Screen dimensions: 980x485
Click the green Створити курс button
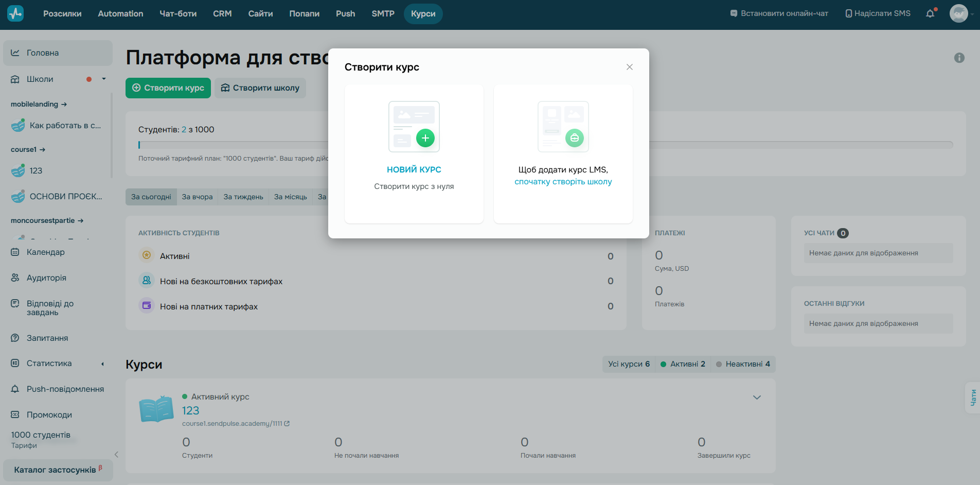coord(168,88)
